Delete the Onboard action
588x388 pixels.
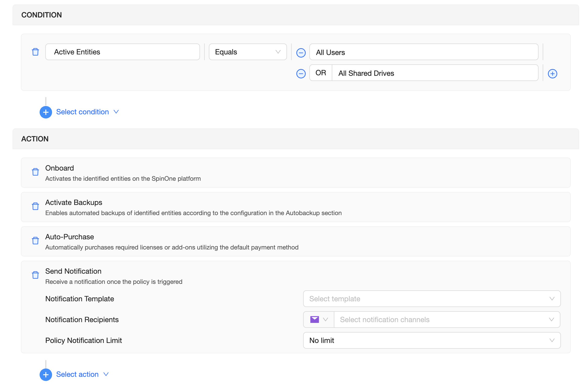[x=35, y=172]
